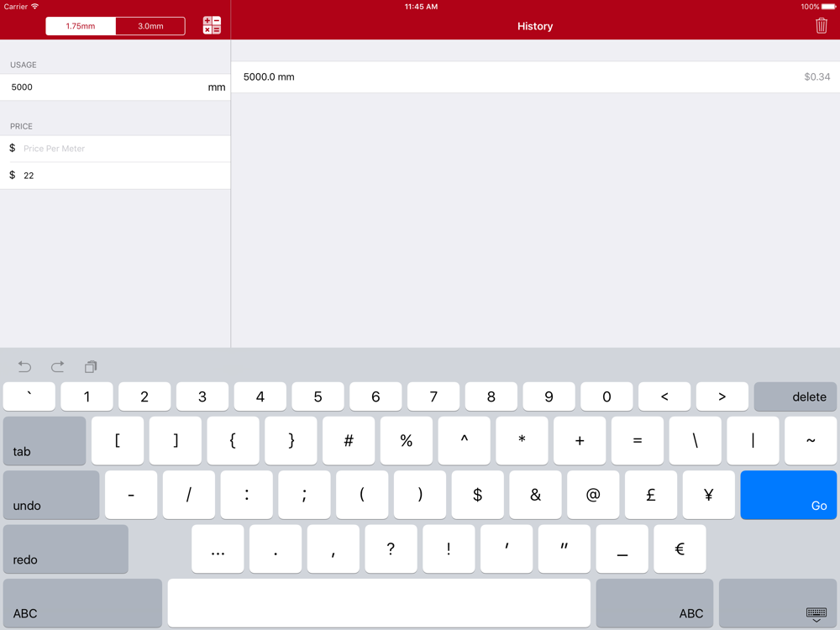Tap the mm unit label
The width and height of the screenshot is (840, 630).
pyautogui.click(x=217, y=87)
